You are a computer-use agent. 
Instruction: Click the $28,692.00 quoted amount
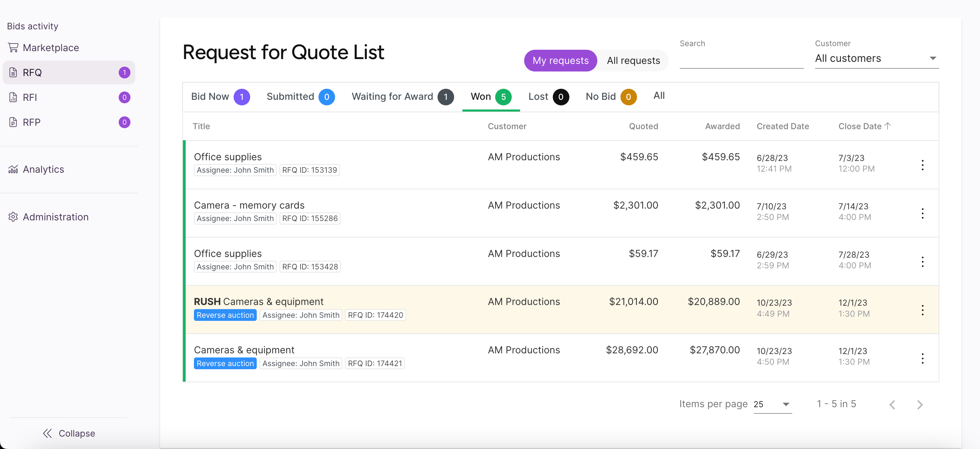pyautogui.click(x=631, y=350)
